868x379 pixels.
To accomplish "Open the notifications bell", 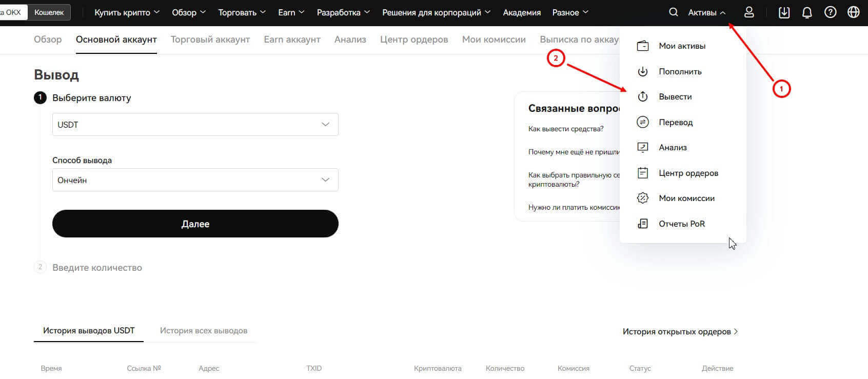I will (807, 12).
